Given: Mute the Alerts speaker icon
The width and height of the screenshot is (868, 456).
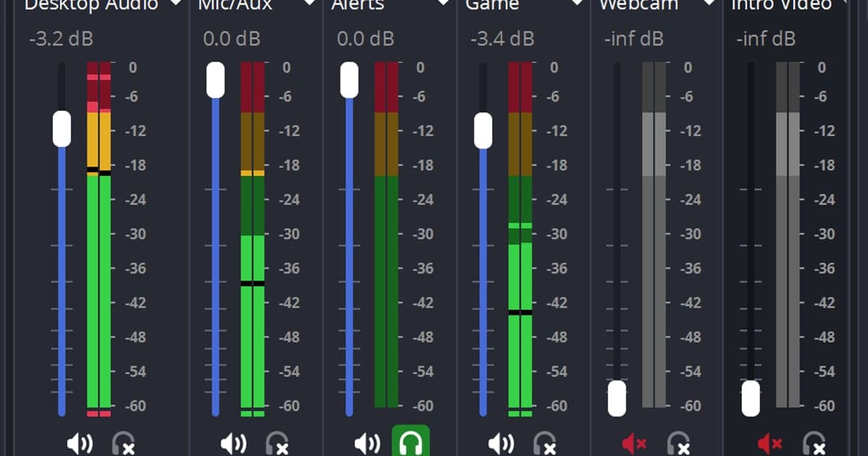Looking at the screenshot, I should (x=367, y=444).
